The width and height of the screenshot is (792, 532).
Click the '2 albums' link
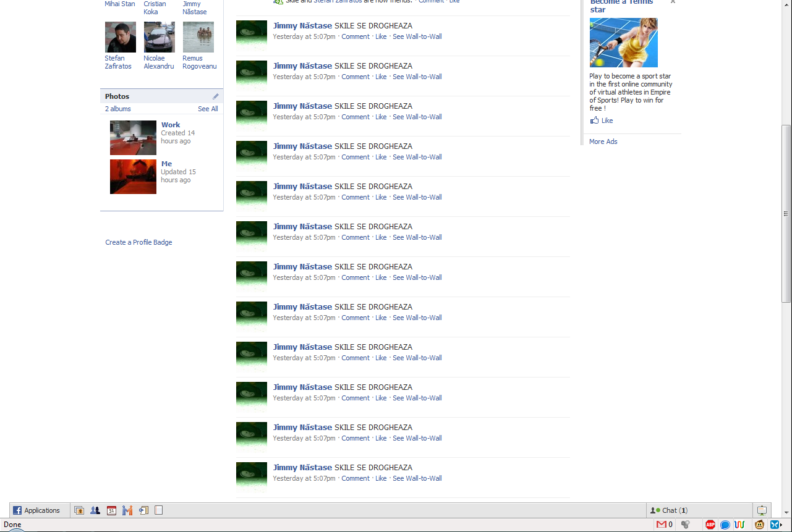(118, 109)
